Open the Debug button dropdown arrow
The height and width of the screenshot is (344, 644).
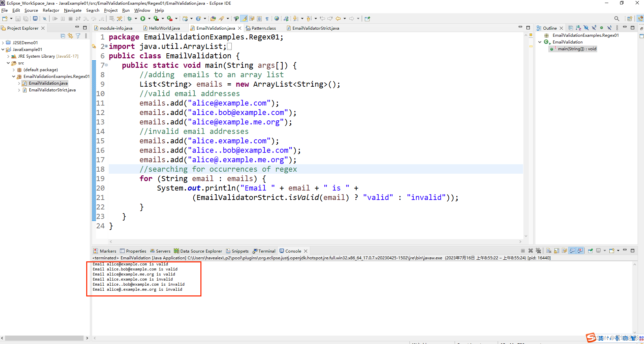136,19
